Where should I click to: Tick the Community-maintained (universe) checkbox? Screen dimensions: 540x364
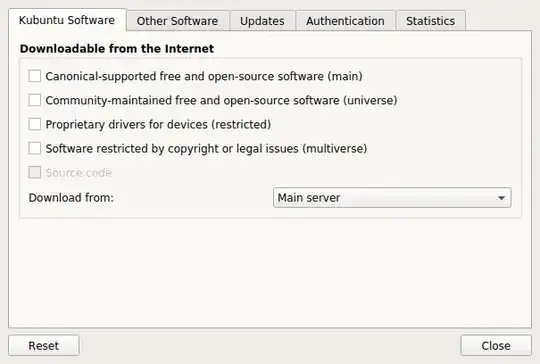click(35, 100)
